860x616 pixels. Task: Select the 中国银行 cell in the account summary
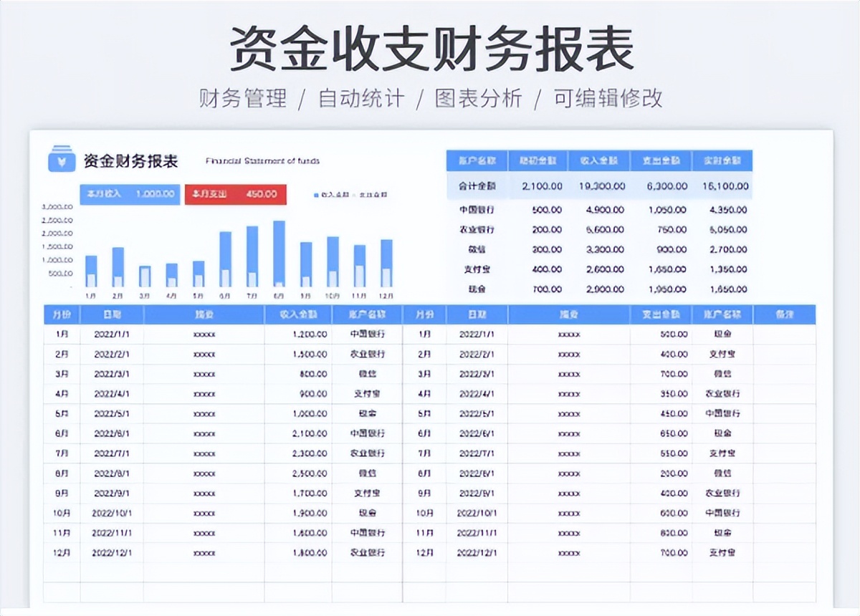point(477,210)
